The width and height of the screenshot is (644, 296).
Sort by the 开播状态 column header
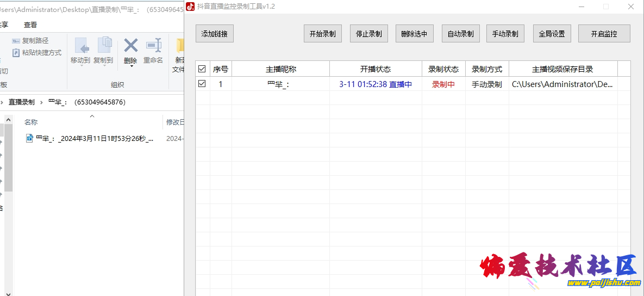(x=375, y=69)
